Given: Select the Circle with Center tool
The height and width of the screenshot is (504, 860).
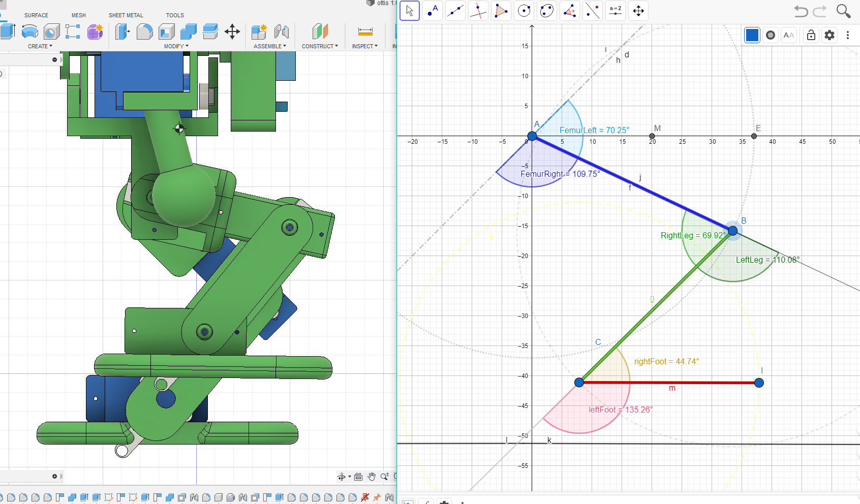Looking at the screenshot, I should pyautogui.click(x=524, y=10).
